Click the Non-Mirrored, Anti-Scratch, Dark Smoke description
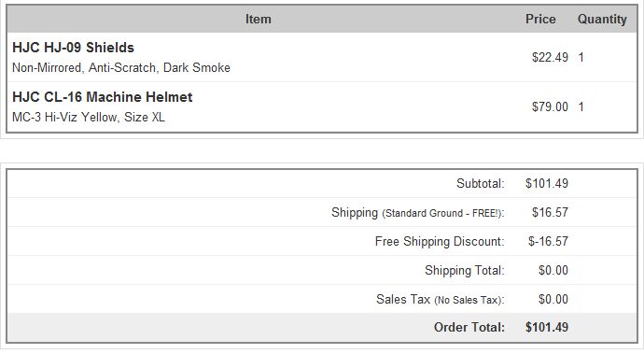 click(x=121, y=68)
